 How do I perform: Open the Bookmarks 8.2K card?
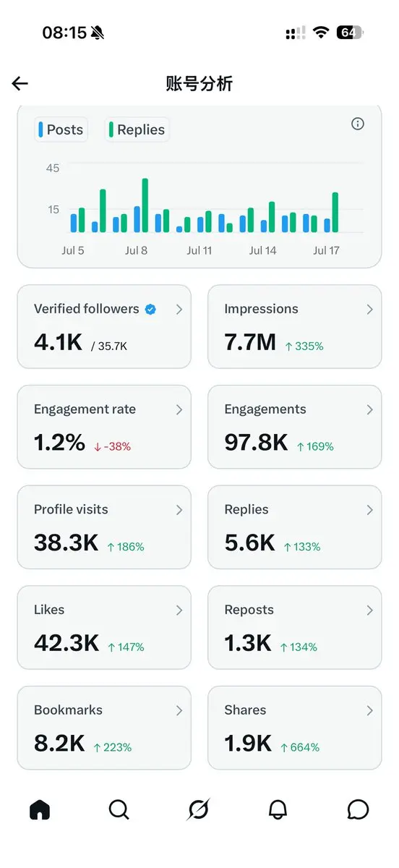click(x=104, y=728)
